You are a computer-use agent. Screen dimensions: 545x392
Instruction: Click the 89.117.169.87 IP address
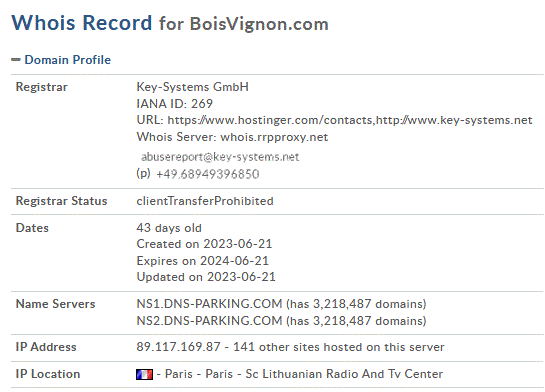[x=178, y=346]
